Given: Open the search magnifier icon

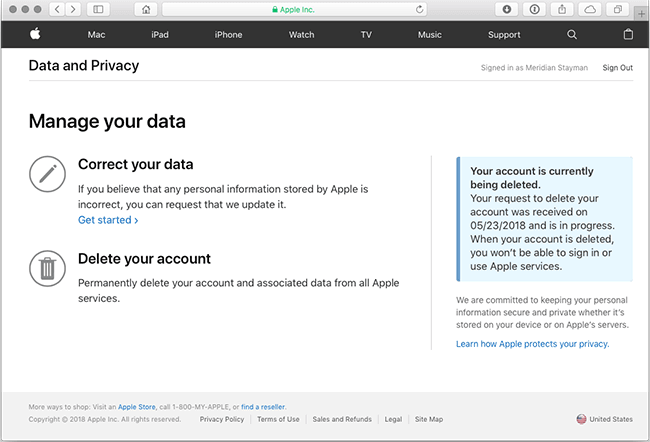Looking at the screenshot, I should tap(572, 34).
